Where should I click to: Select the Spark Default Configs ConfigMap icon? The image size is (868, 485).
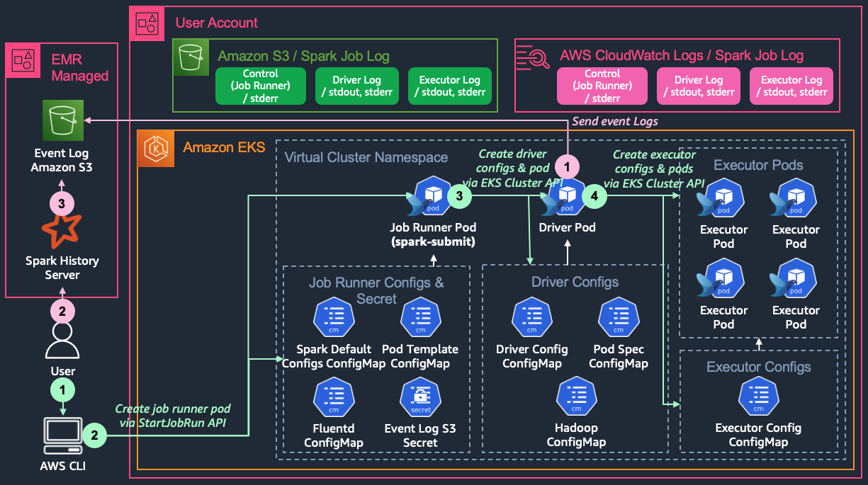[334, 318]
